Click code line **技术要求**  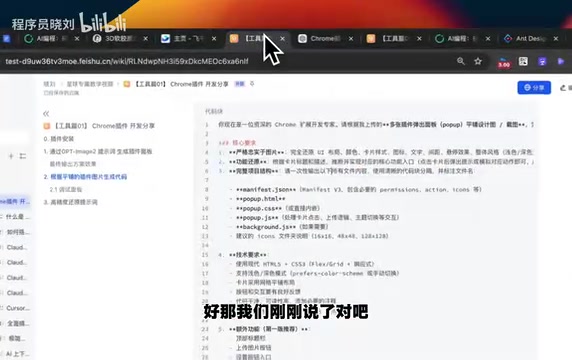tap(243, 255)
